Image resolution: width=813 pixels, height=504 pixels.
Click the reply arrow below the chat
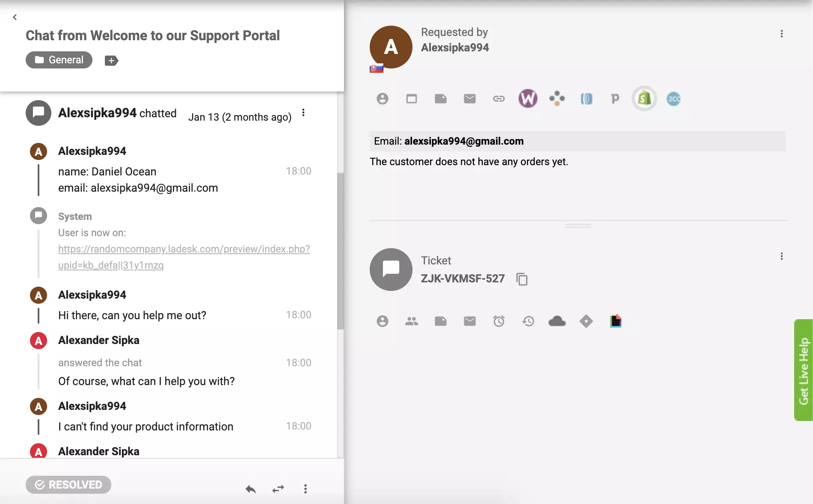pos(251,489)
